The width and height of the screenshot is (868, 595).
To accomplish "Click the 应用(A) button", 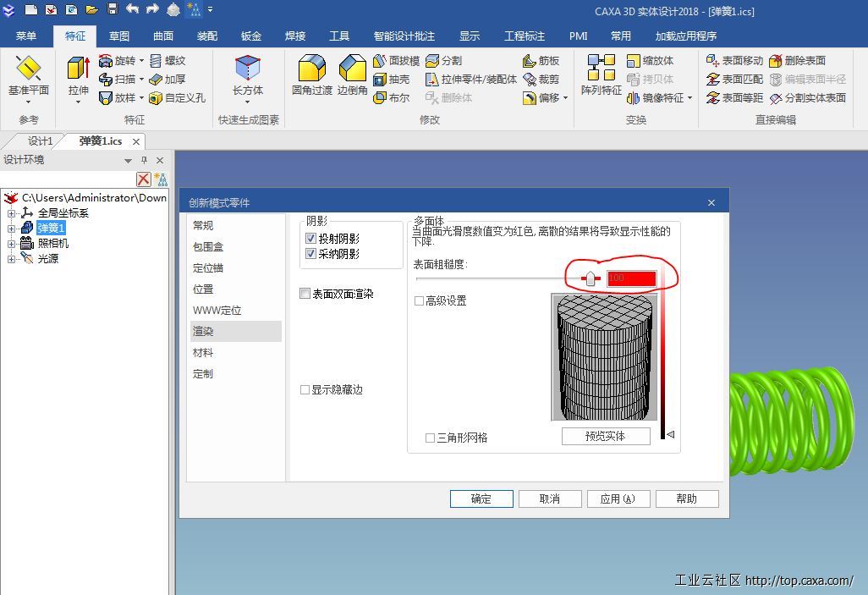I will pos(618,499).
